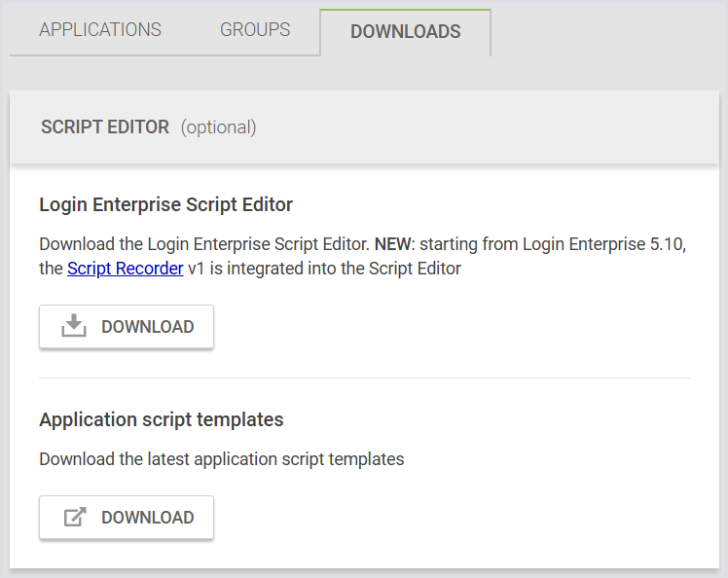
Task: Open the Groups tab
Action: (x=255, y=30)
